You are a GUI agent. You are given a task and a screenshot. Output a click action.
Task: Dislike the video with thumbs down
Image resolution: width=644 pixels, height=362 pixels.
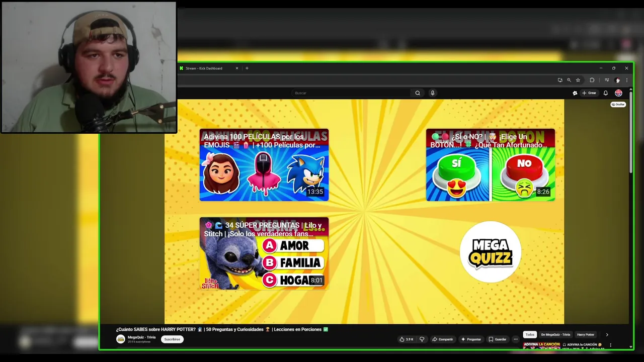(422, 339)
